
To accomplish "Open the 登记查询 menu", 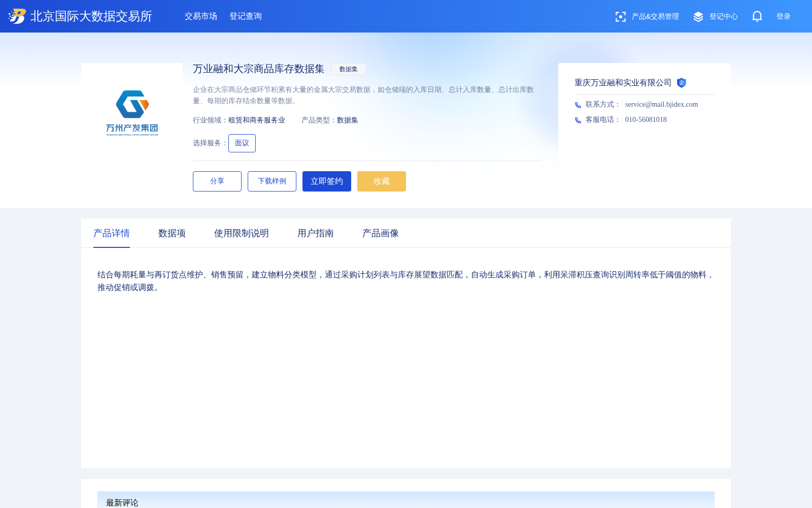I will 246,16.
